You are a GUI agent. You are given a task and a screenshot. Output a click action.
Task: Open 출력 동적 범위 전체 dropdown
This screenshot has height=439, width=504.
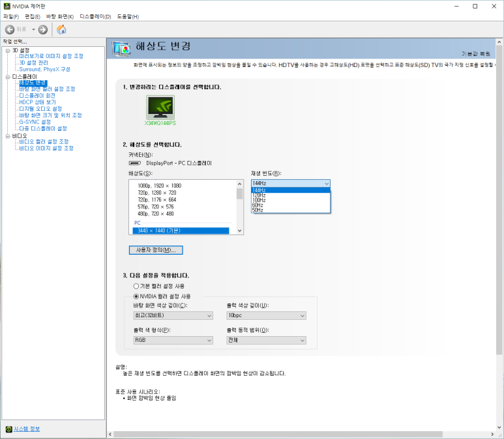point(266,340)
